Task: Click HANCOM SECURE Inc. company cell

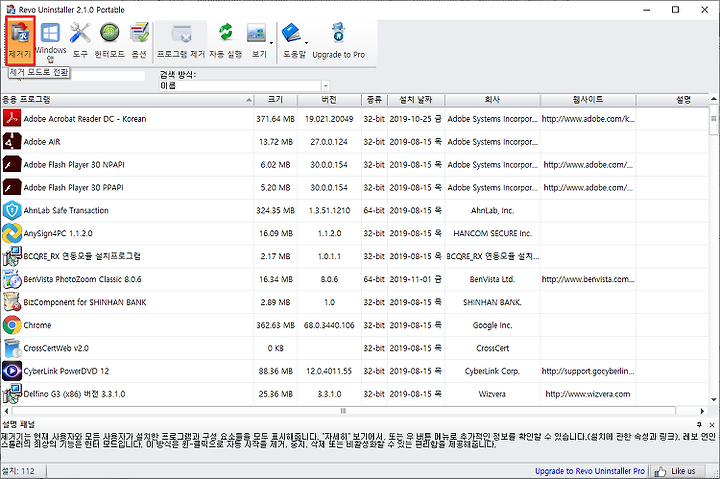Action: pyautogui.click(x=492, y=233)
